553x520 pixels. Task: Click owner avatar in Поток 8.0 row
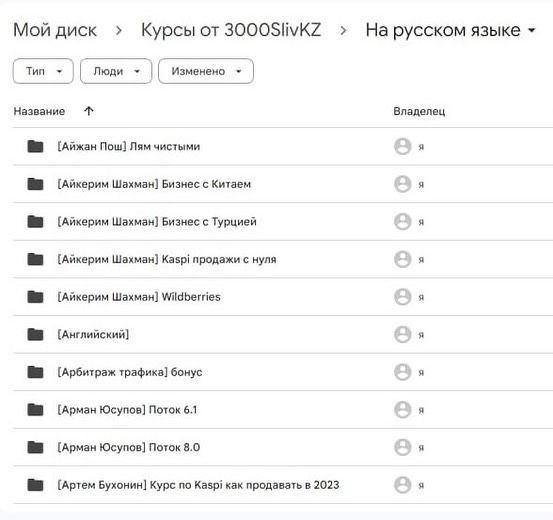coord(402,447)
